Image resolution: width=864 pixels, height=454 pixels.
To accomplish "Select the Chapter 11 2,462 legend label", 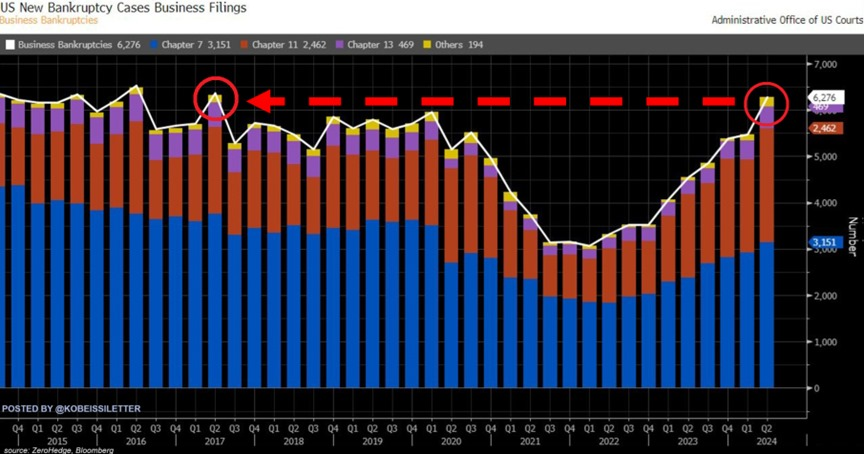I will coord(289,45).
